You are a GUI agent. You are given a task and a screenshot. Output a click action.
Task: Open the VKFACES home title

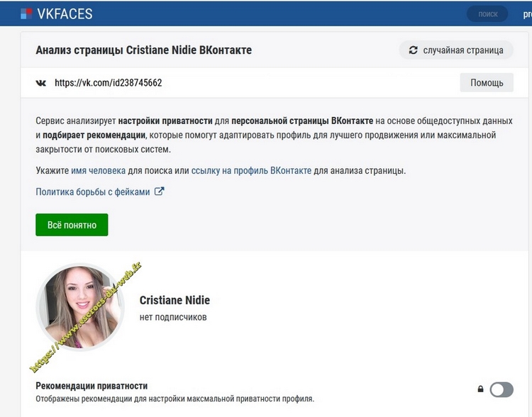[x=65, y=14]
